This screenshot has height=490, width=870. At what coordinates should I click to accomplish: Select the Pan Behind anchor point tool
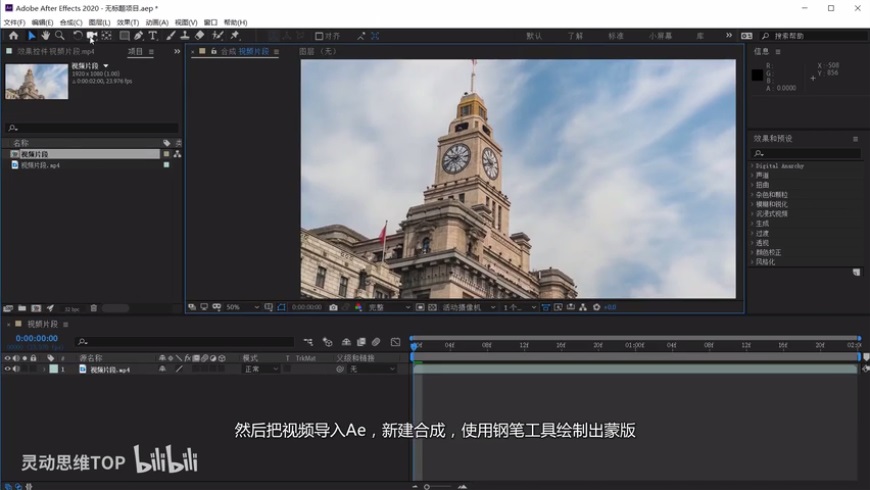tap(107, 36)
